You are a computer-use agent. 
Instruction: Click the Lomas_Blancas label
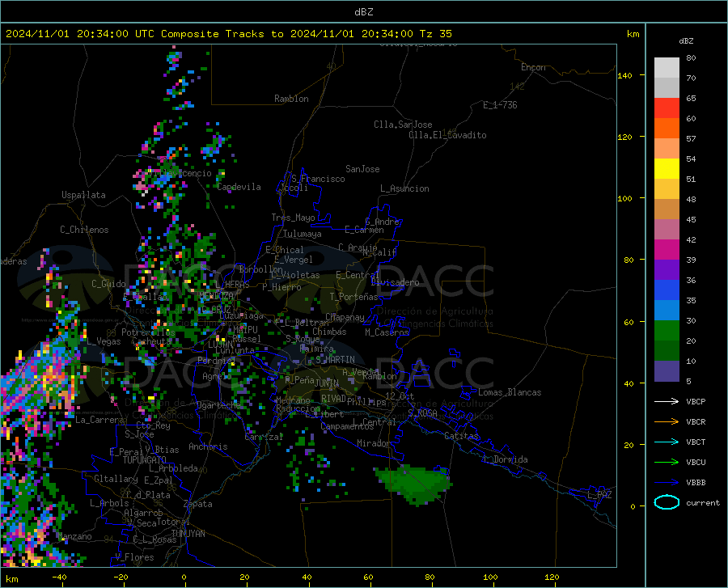(x=510, y=392)
